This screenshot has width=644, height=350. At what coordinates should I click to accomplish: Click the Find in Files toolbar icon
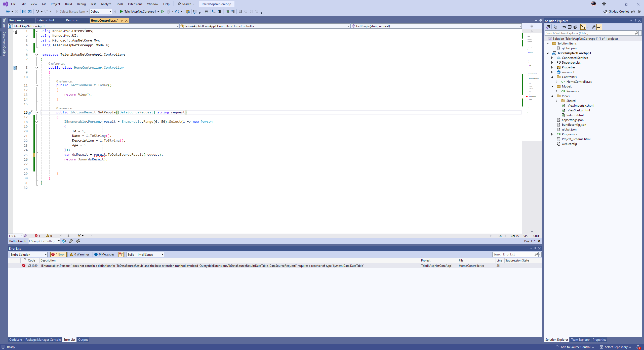tap(188, 12)
